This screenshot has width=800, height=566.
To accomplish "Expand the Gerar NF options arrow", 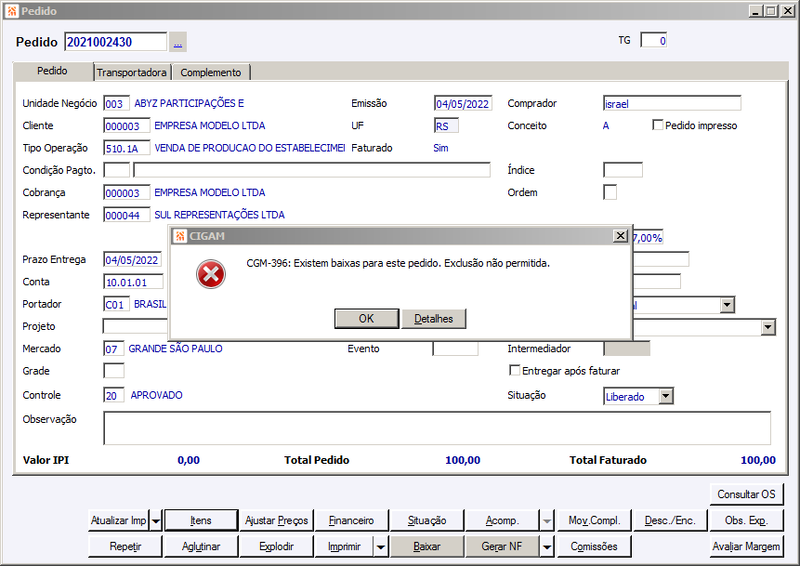I will pos(546,547).
